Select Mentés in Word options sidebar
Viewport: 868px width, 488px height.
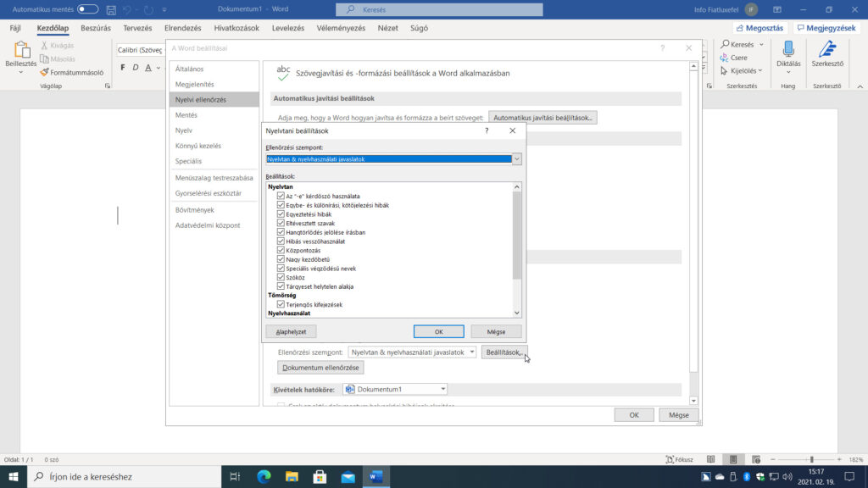click(x=214, y=115)
